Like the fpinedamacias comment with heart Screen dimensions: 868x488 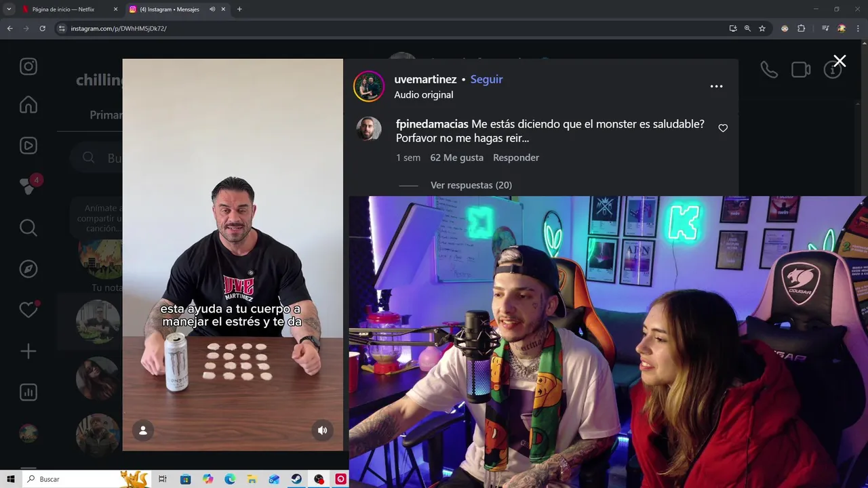coord(723,128)
